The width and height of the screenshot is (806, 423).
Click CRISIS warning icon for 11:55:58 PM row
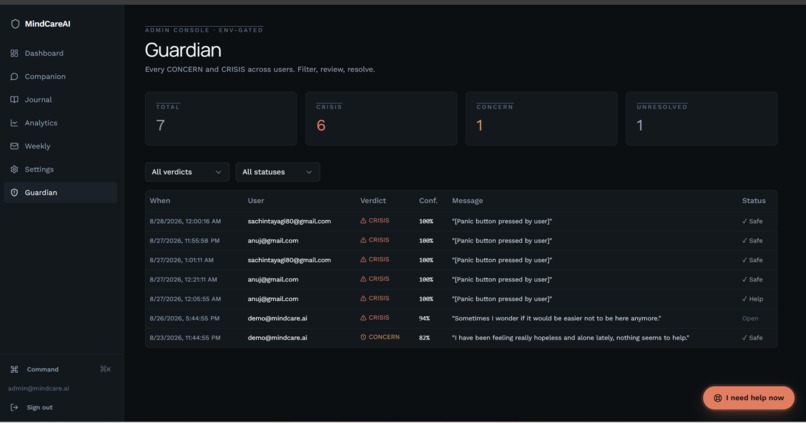coord(363,240)
